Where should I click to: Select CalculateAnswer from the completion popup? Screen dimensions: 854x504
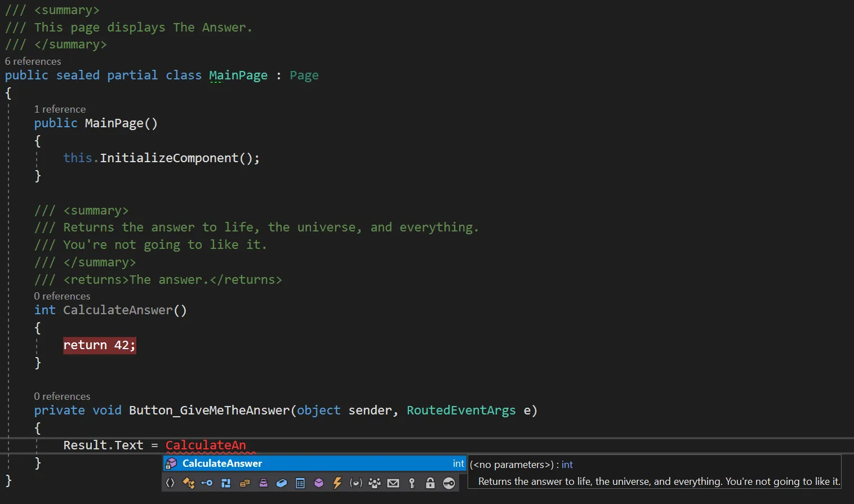click(x=222, y=463)
